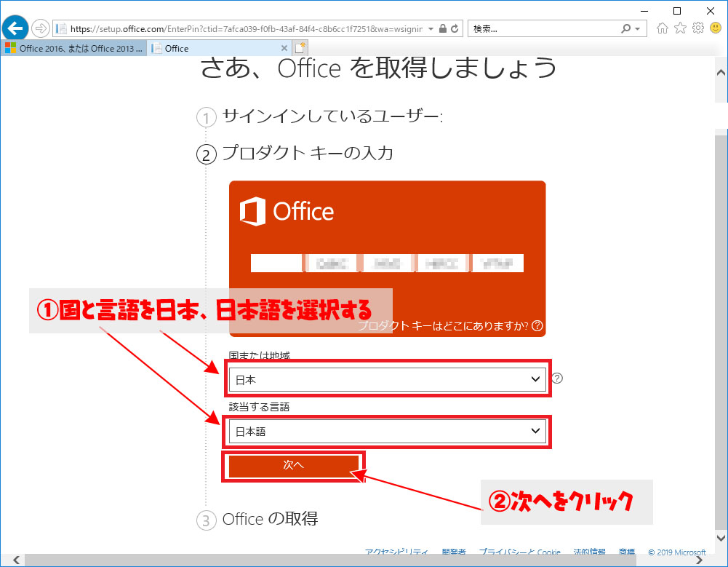Click the 次へ button
Viewport: 728px width, 567px height.
[x=293, y=465]
